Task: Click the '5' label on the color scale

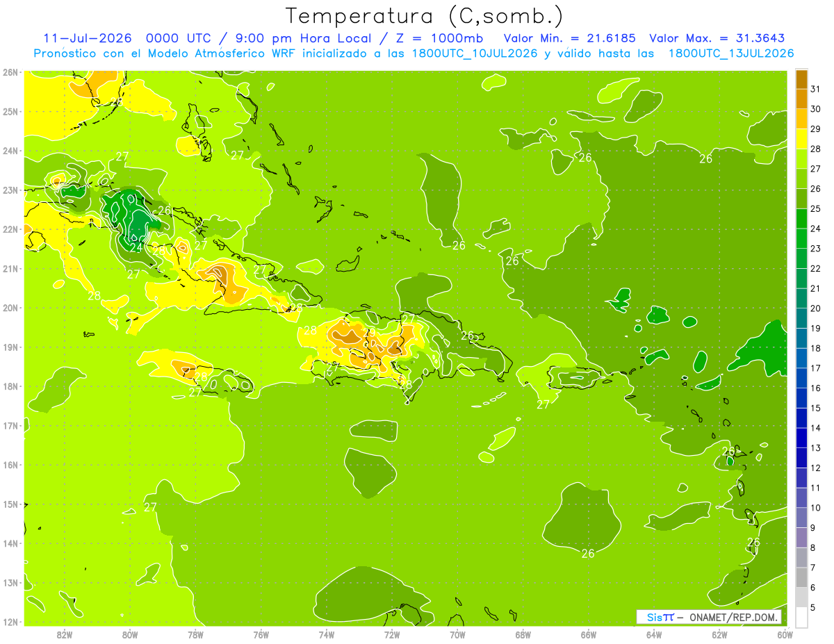Action: click(x=813, y=607)
